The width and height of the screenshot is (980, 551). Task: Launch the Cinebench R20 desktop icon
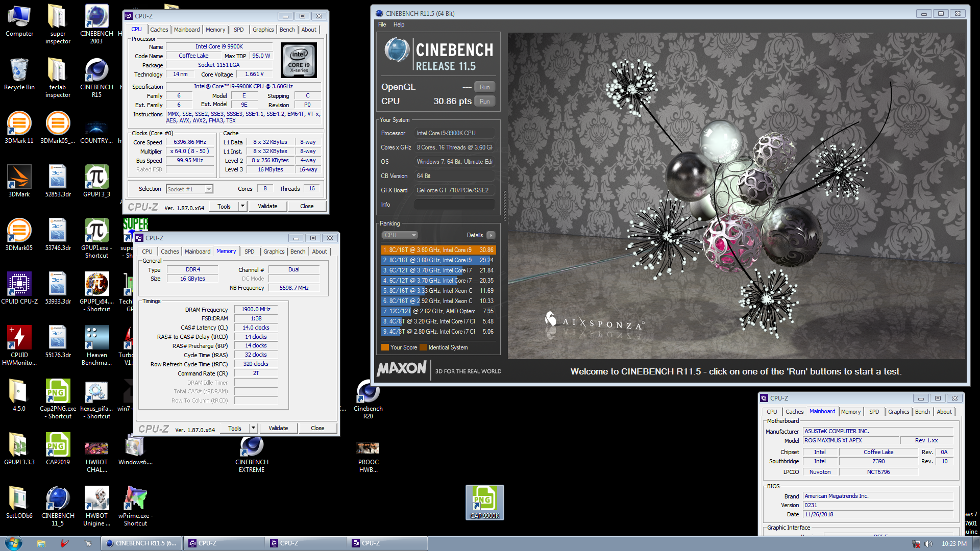point(368,400)
